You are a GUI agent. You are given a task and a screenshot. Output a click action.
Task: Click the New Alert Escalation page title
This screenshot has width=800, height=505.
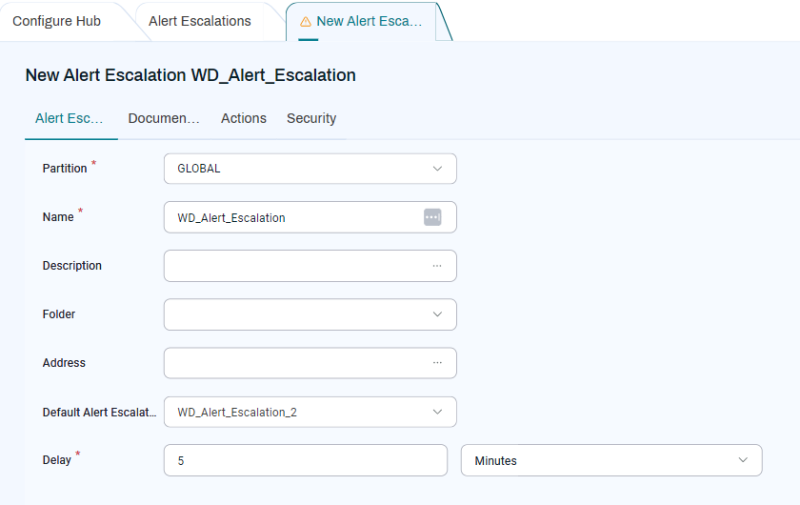pyautogui.click(x=190, y=75)
